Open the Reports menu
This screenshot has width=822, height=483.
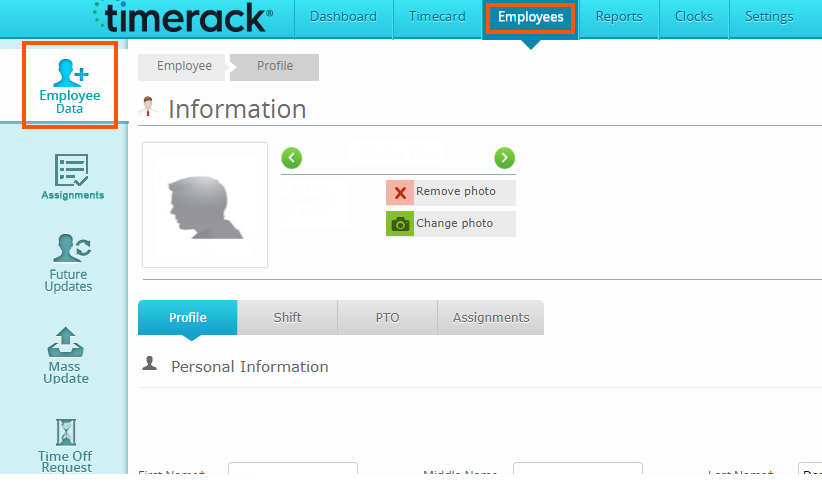[x=619, y=17]
